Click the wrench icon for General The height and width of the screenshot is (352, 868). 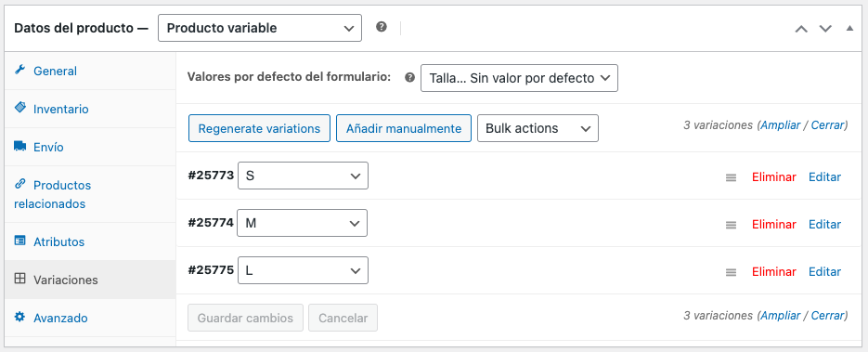pos(19,70)
